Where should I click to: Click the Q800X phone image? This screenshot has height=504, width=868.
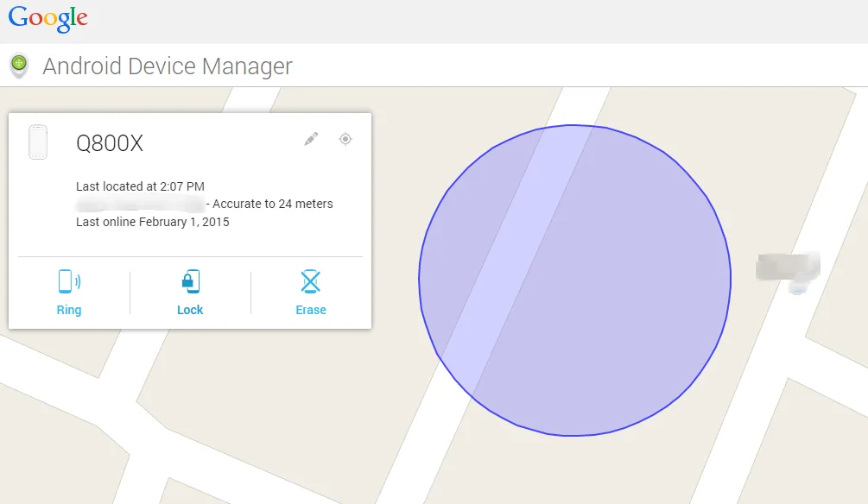click(38, 142)
